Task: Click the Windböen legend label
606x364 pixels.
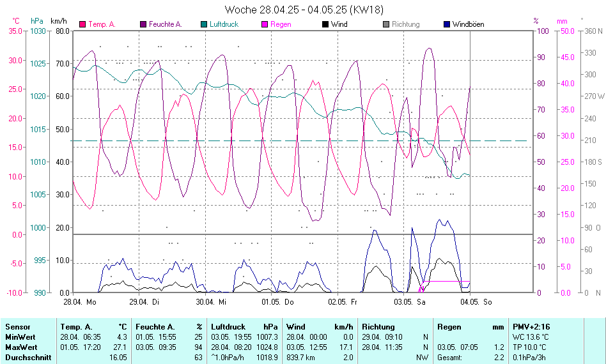Action: click(469, 24)
